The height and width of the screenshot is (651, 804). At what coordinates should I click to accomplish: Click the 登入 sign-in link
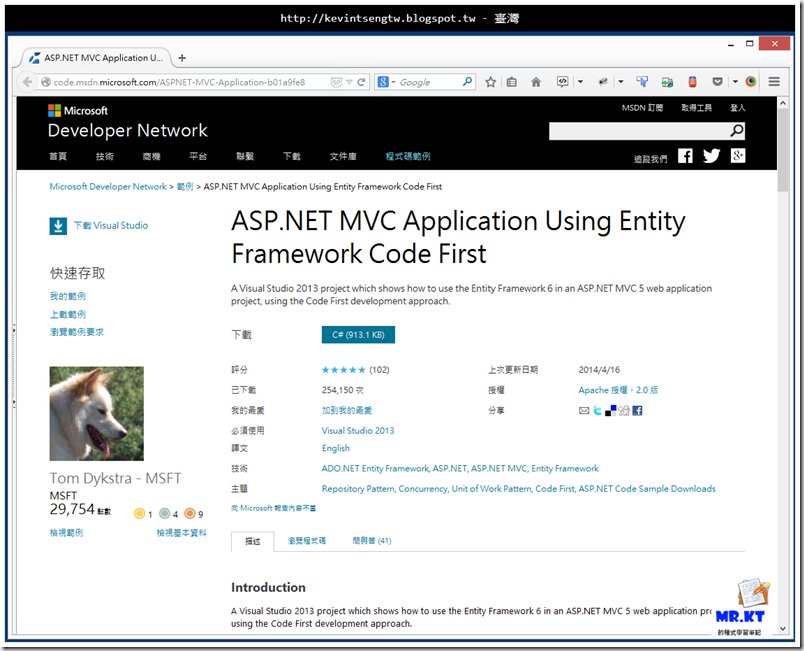coord(737,108)
